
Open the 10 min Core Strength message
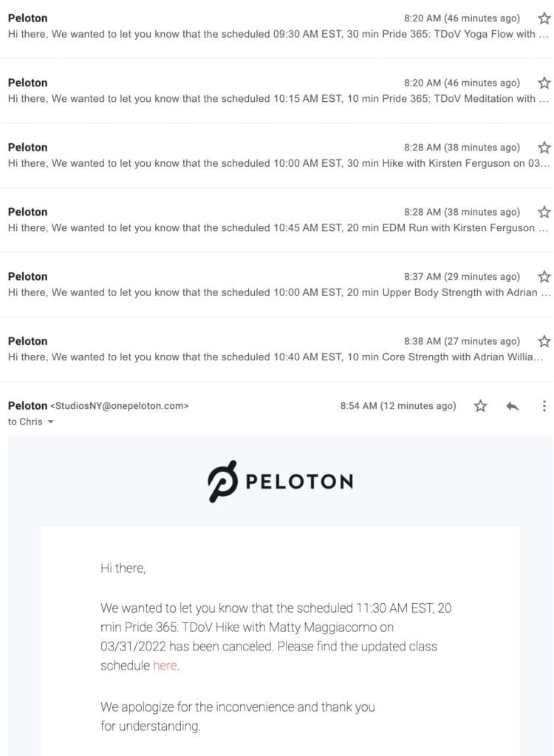(277, 349)
